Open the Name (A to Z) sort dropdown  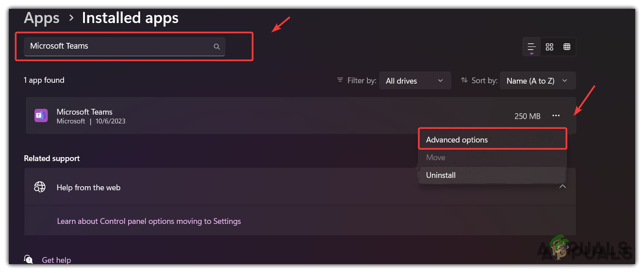[537, 81]
